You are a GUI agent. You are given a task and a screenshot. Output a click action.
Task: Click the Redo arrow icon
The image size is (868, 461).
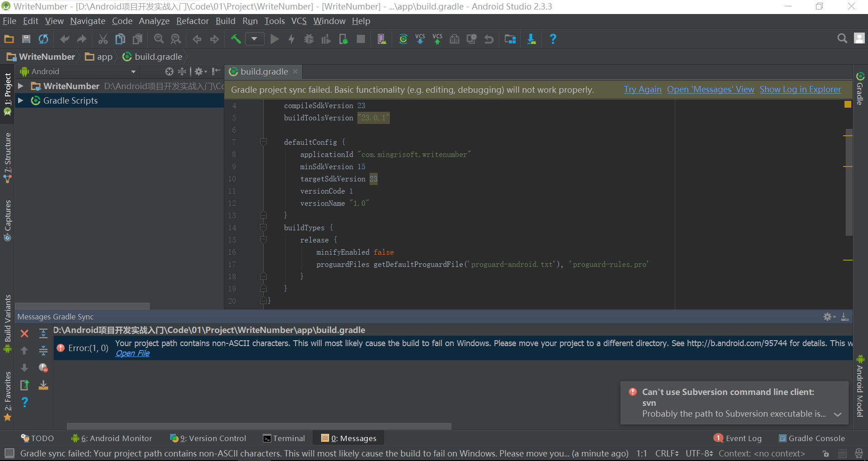(82, 39)
